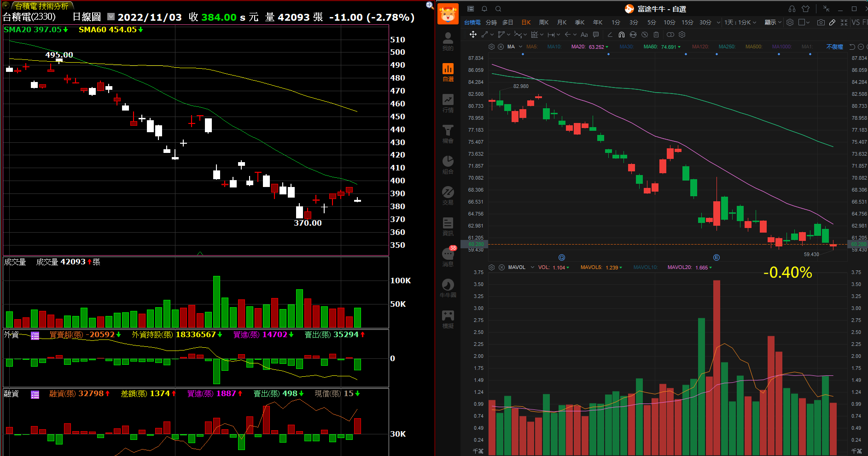Select the comment bubble note tool
868x456 pixels.
click(x=596, y=35)
